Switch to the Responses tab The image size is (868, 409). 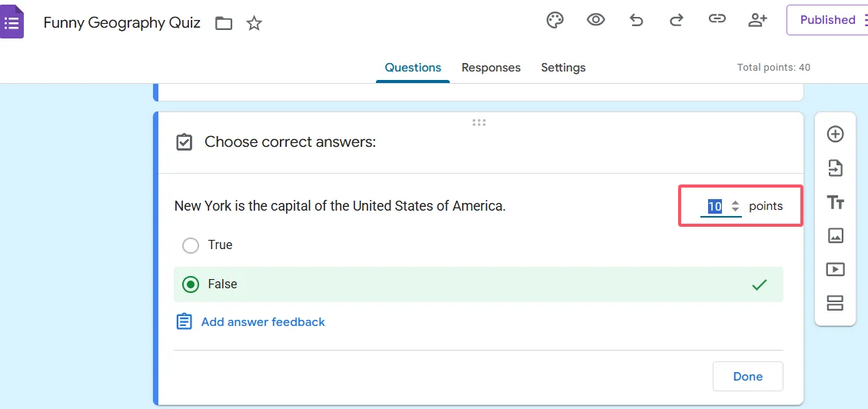click(491, 68)
